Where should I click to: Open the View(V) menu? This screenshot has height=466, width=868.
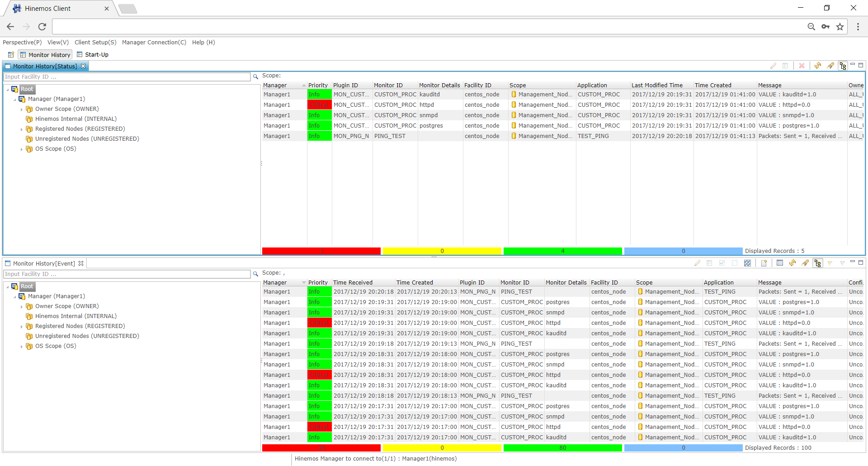[58, 42]
